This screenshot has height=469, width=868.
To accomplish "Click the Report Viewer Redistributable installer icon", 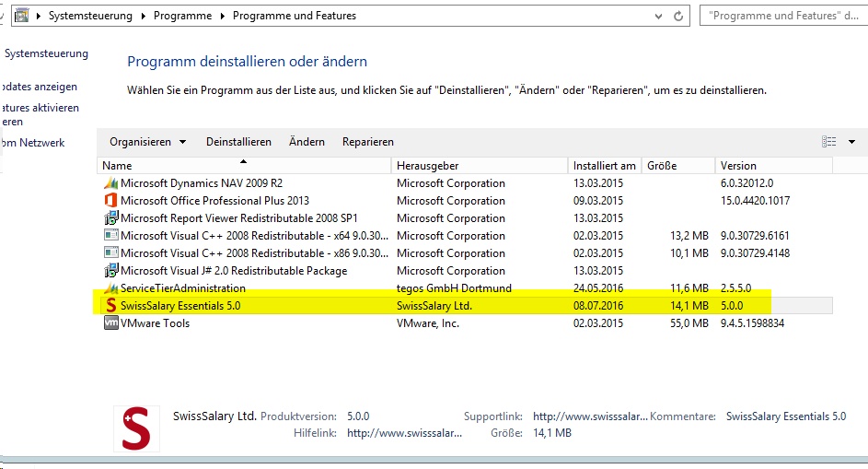I will (x=110, y=218).
